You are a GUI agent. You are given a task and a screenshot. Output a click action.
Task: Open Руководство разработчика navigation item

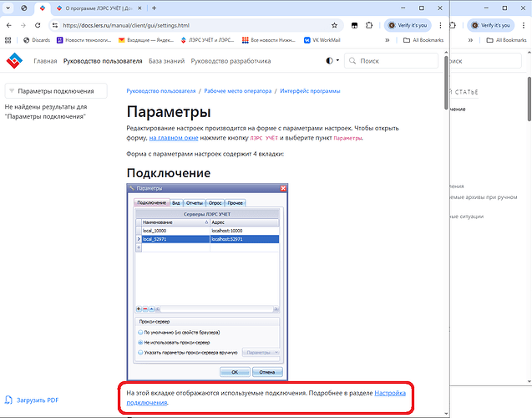coord(231,61)
